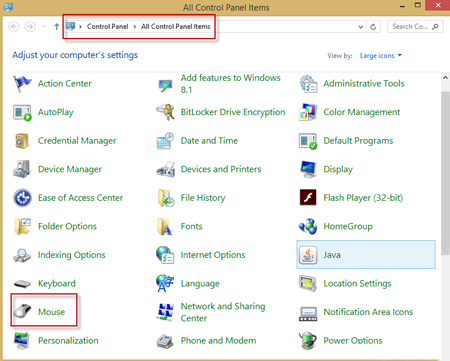Viewport: 450px width, 361px height.
Task: Expand the address bar history dropdown arrow
Action: (361, 27)
